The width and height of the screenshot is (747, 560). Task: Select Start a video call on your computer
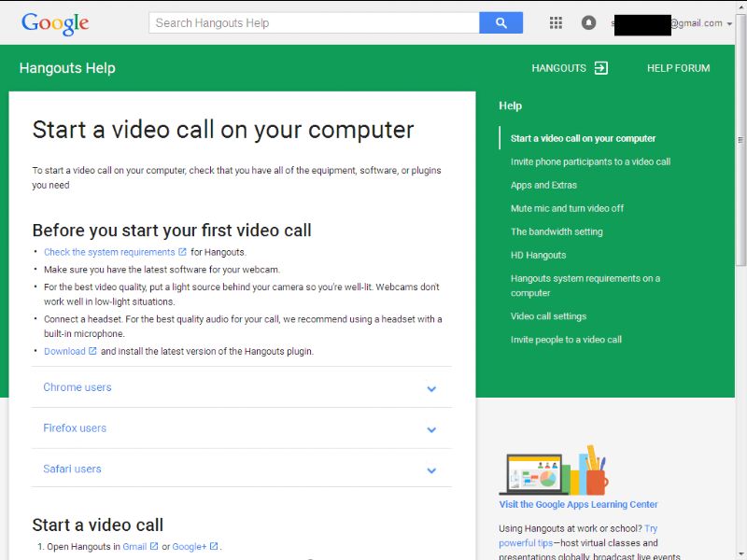click(583, 138)
